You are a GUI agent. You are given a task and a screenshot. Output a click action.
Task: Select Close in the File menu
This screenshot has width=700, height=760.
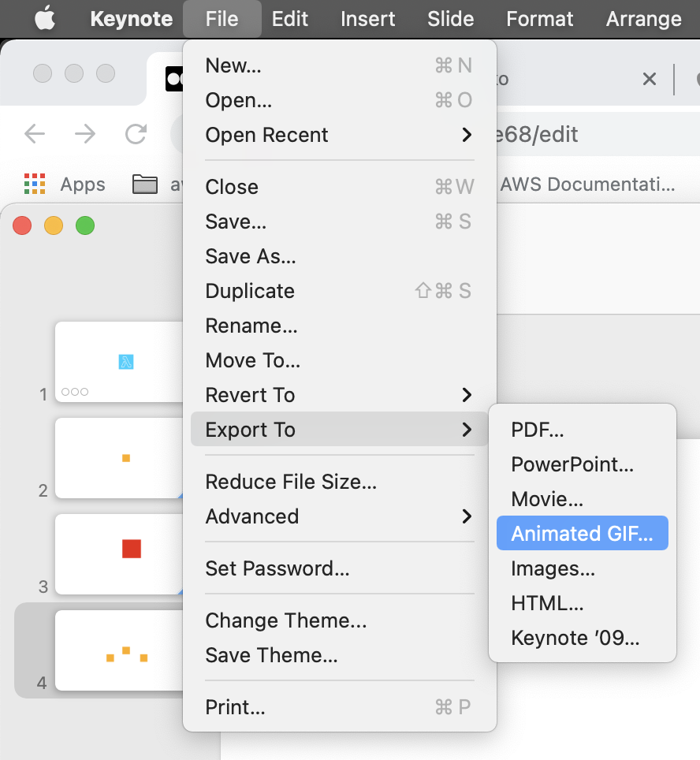[339, 187]
